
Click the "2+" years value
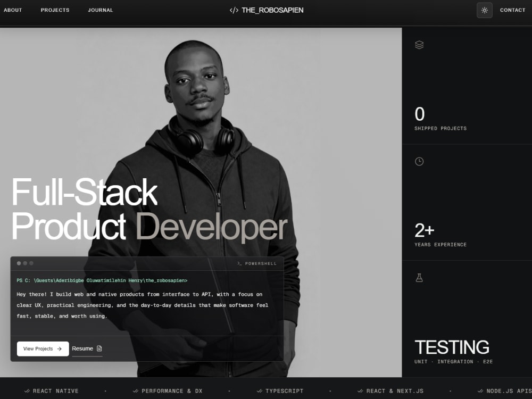425,230
